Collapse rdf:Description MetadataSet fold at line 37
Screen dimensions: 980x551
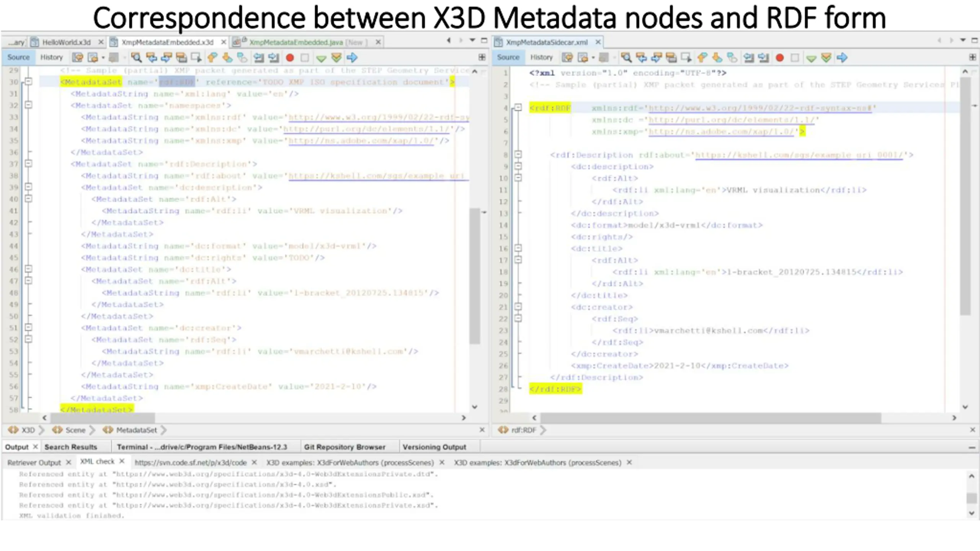[x=29, y=163]
